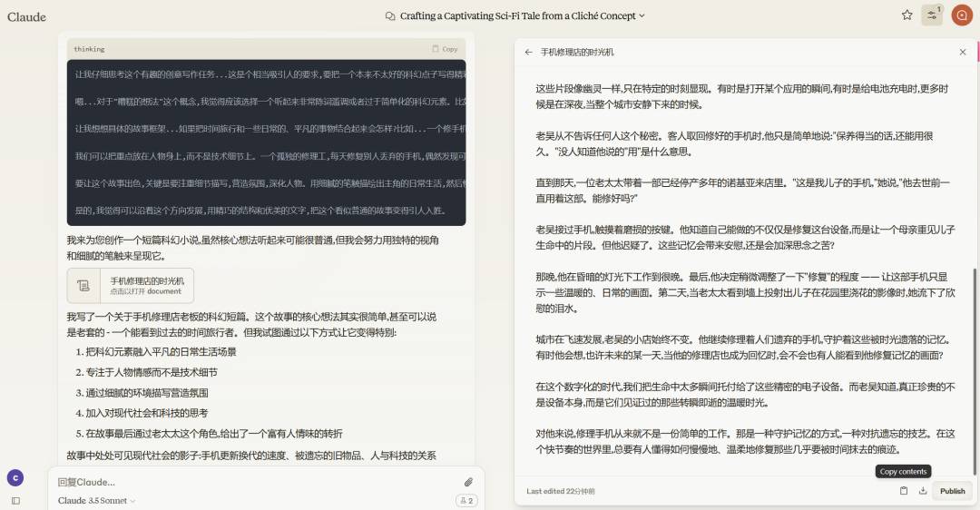Click list item 通过细腻的环境描写营造氛围

click(146, 393)
